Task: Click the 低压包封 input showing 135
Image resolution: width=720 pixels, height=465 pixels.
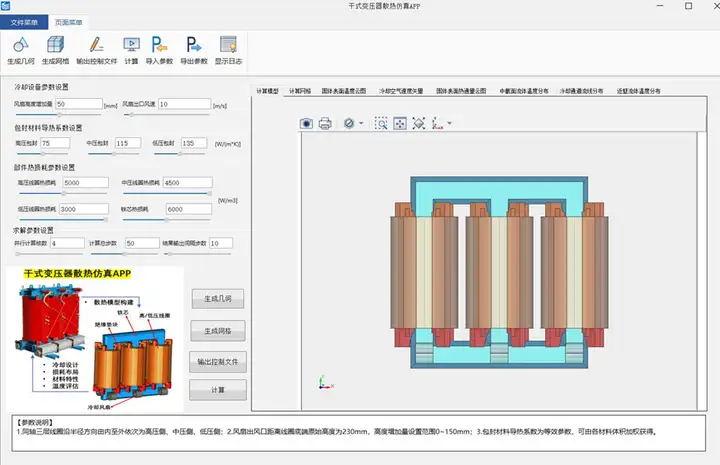Action: pos(194,143)
